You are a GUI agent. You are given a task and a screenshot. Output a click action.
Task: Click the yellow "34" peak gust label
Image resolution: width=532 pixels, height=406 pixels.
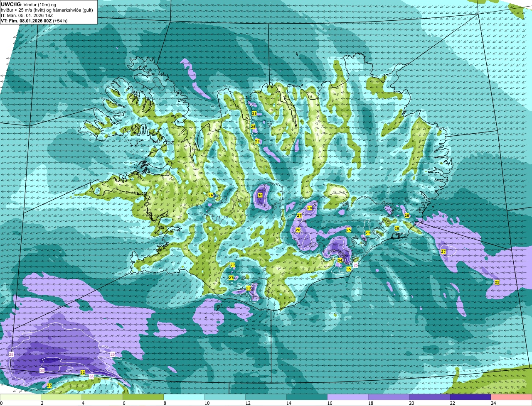tap(340, 260)
